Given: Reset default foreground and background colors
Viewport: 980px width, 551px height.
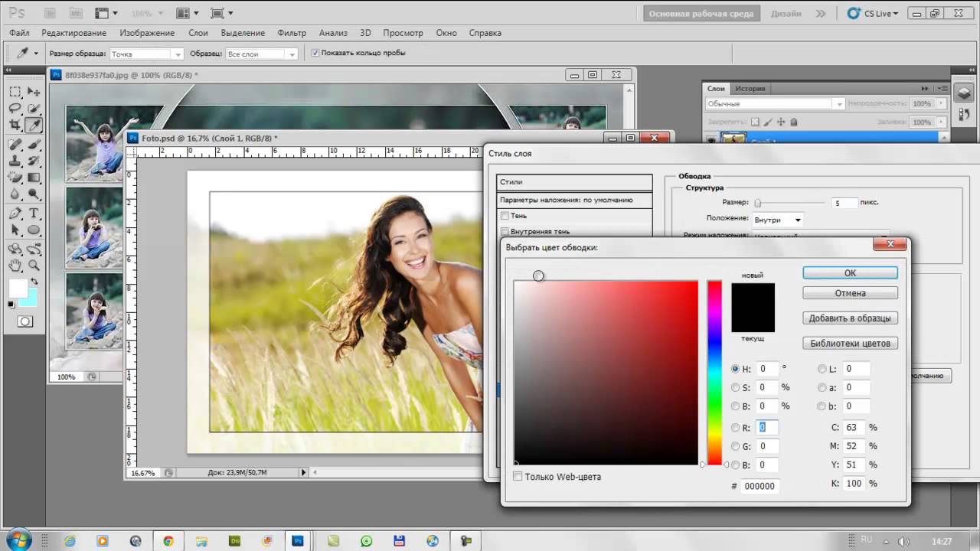Looking at the screenshot, I should (x=11, y=305).
